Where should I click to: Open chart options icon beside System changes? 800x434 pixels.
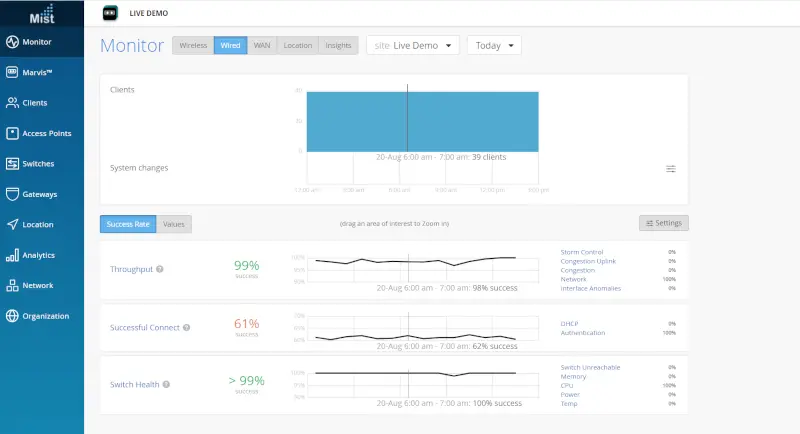click(671, 169)
